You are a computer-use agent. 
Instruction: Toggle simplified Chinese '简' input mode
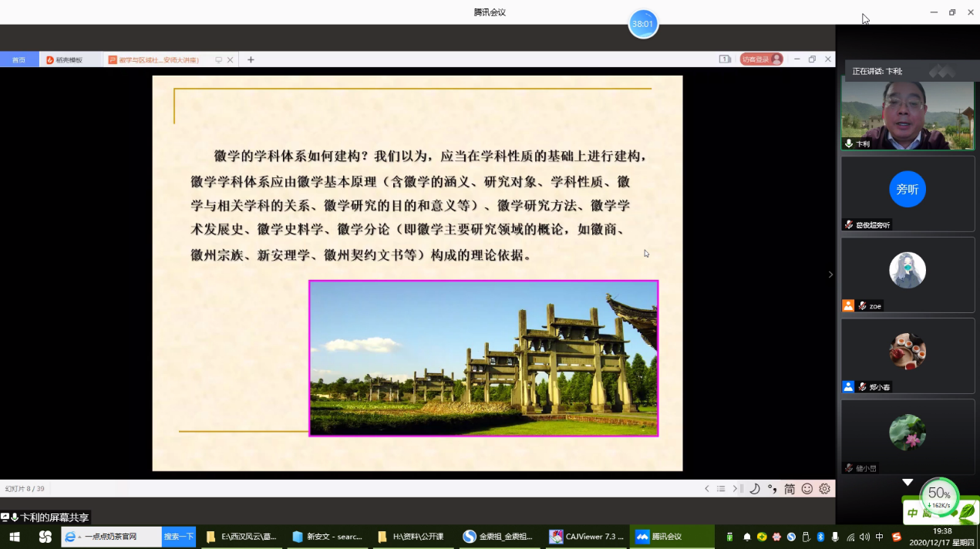pyautogui.click(x=790, y=489)
